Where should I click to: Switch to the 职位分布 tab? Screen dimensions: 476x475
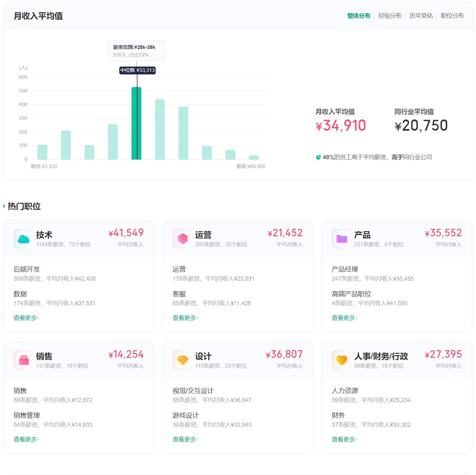[452, 15]
